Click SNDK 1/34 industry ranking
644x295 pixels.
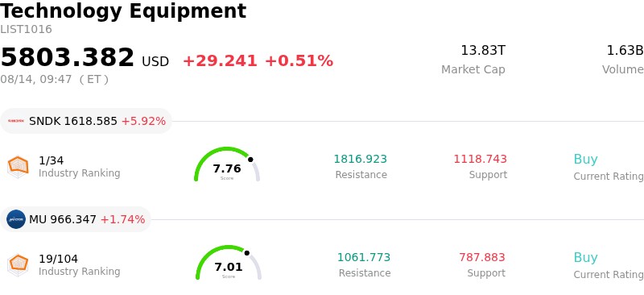(51, 160)
